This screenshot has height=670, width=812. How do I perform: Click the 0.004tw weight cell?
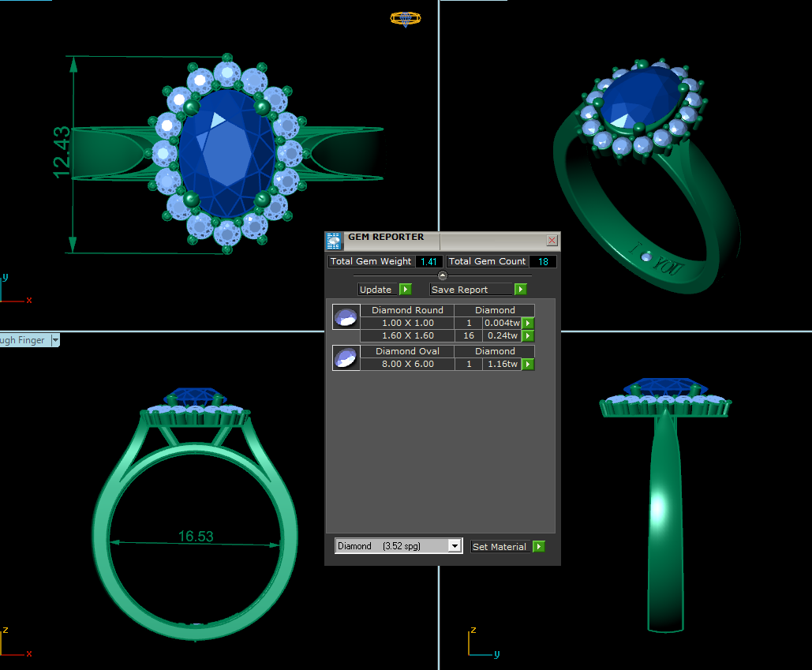point(502,323)
